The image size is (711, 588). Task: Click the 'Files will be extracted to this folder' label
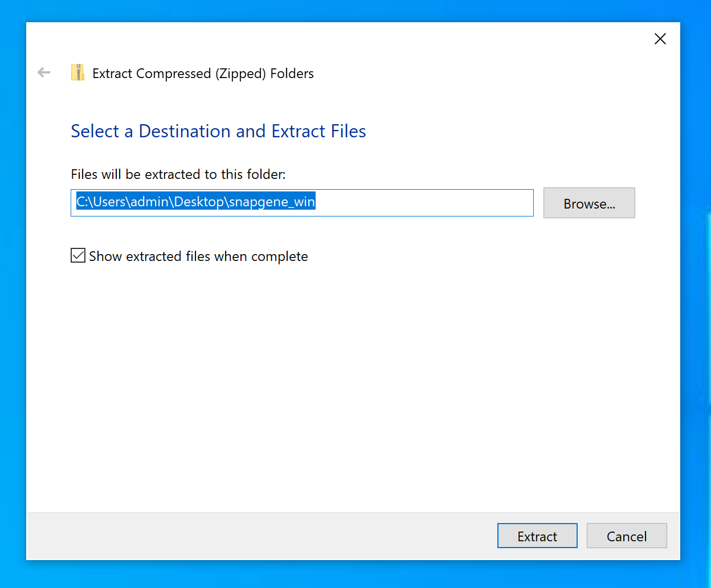[178, 174]
